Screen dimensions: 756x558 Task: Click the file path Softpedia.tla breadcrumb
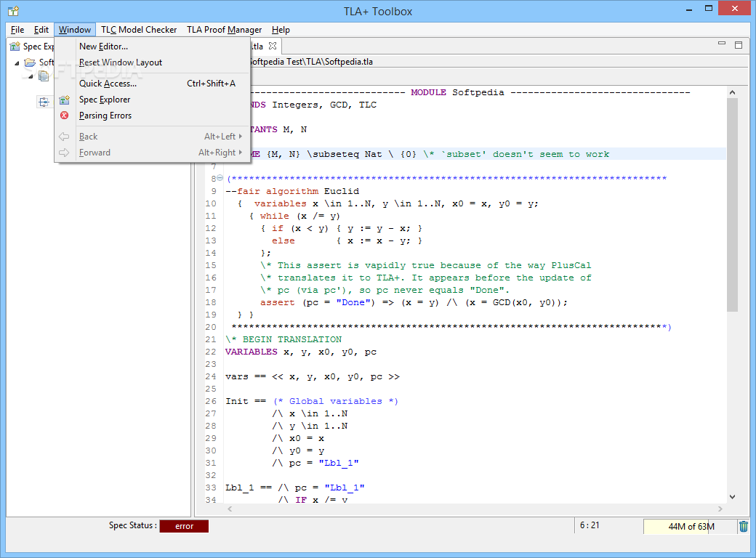click(x=311, y=62)
